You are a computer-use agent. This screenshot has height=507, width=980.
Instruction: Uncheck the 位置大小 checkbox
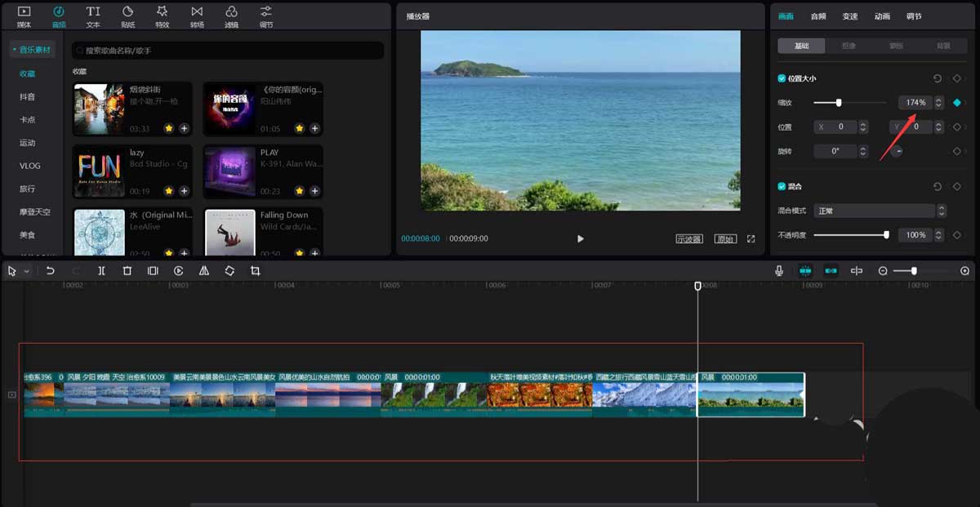(x=782, y=78)
